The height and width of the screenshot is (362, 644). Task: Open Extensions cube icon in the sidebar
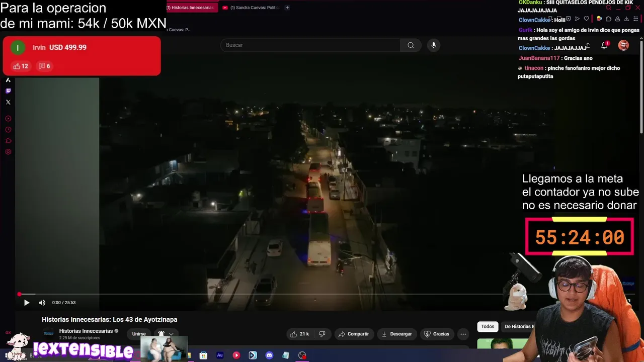click(8, 141)
